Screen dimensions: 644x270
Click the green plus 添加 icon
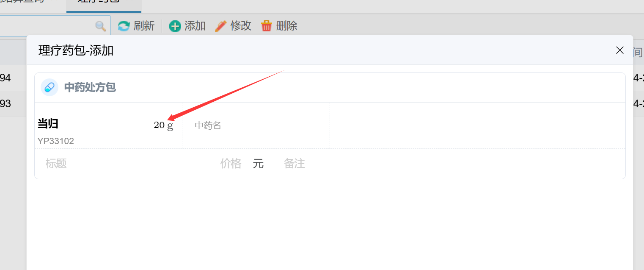tap(175, 26)
